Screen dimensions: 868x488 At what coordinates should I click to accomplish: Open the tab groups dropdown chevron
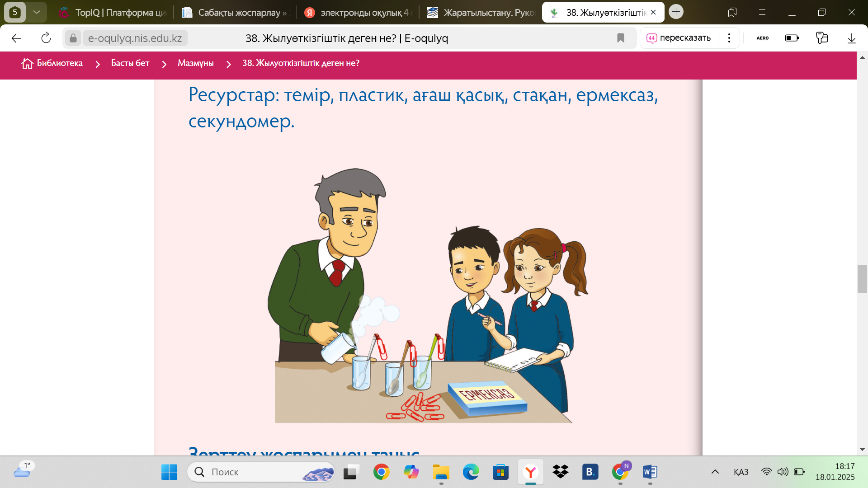click(x=37, y=12)
